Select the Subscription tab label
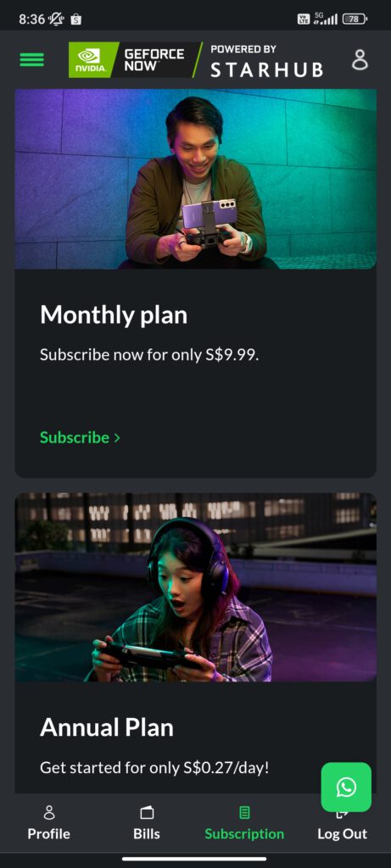The width and height of the screenshot is (391, 868). click(x=244, y=834)
